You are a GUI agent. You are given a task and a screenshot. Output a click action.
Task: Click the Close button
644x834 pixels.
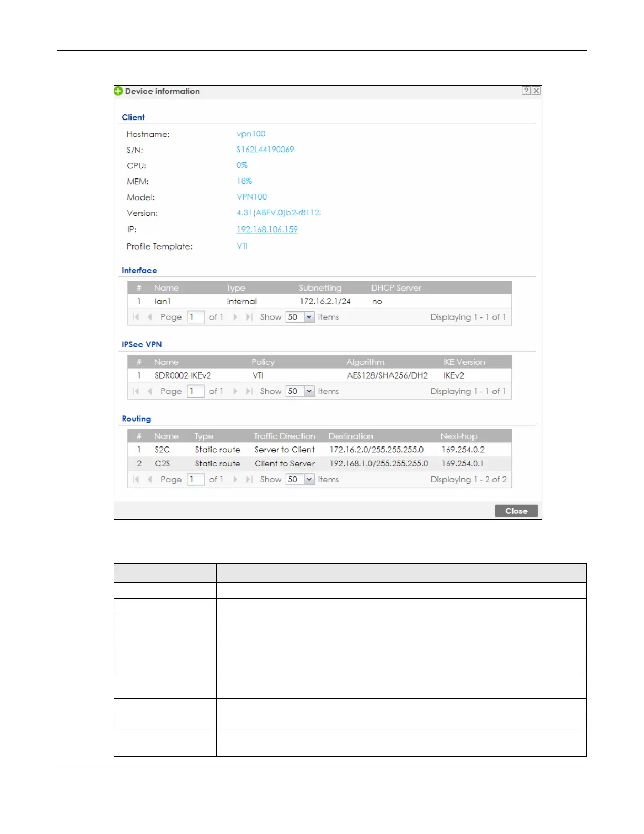(516, 511)
